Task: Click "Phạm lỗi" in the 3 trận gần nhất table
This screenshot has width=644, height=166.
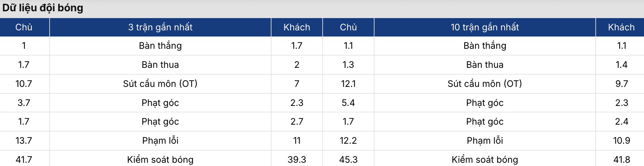Action: click(160, 140)
